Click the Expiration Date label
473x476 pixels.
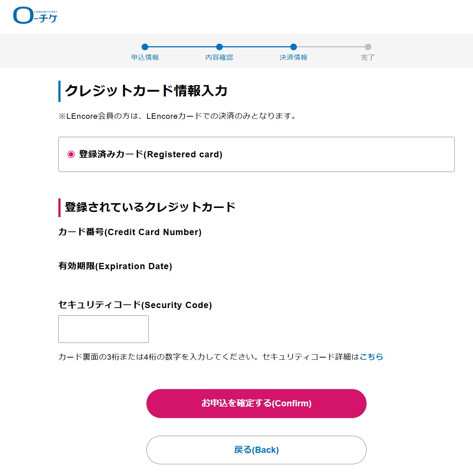[115, 266]
